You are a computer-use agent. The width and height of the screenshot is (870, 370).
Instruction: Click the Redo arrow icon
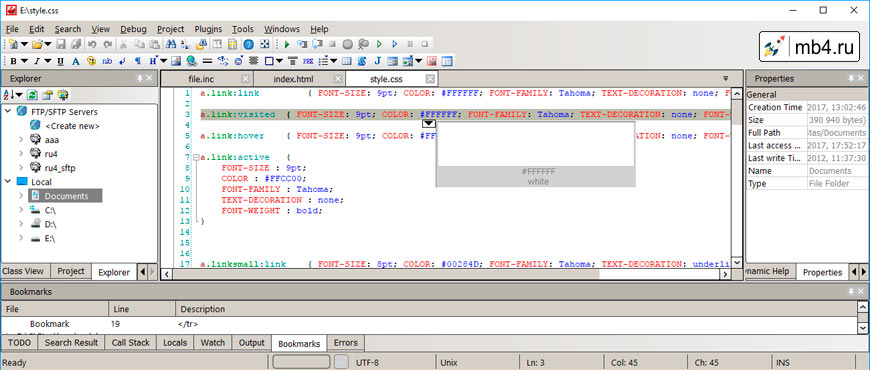108,44
